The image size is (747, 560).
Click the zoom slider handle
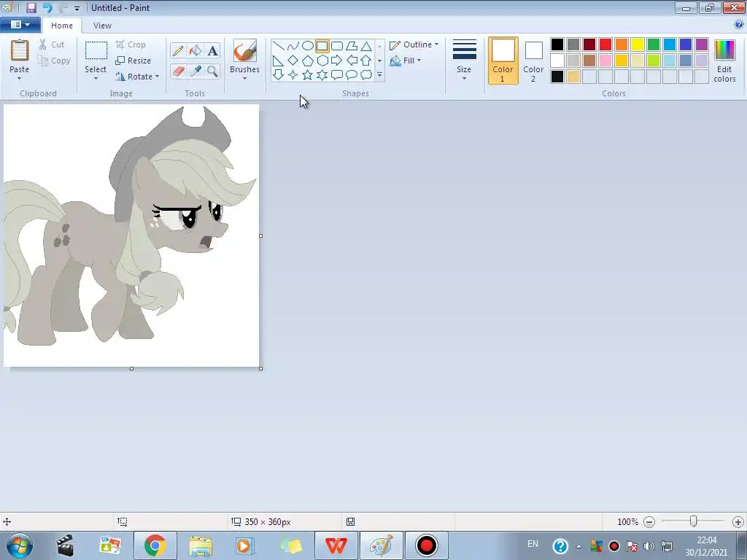coord(694,521)
